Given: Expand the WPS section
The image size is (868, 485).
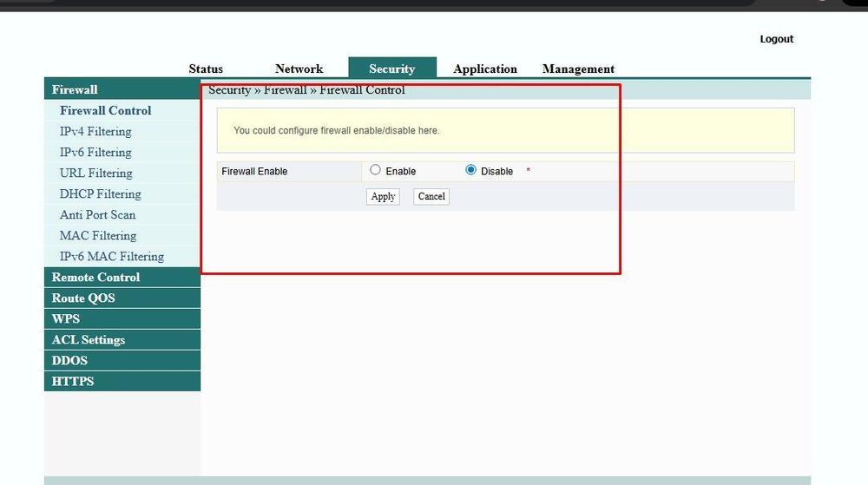Looking at the screenshot, I should pos(122,319).
